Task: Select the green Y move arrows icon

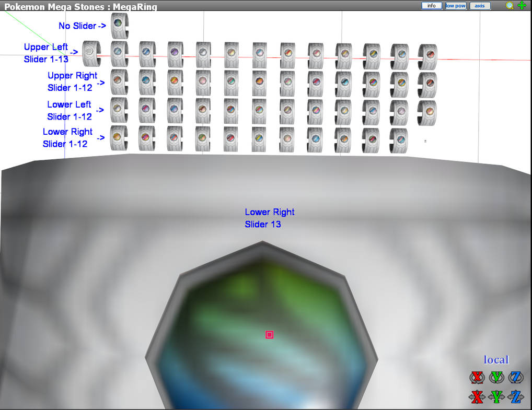Action: click(x=496, y=397)
